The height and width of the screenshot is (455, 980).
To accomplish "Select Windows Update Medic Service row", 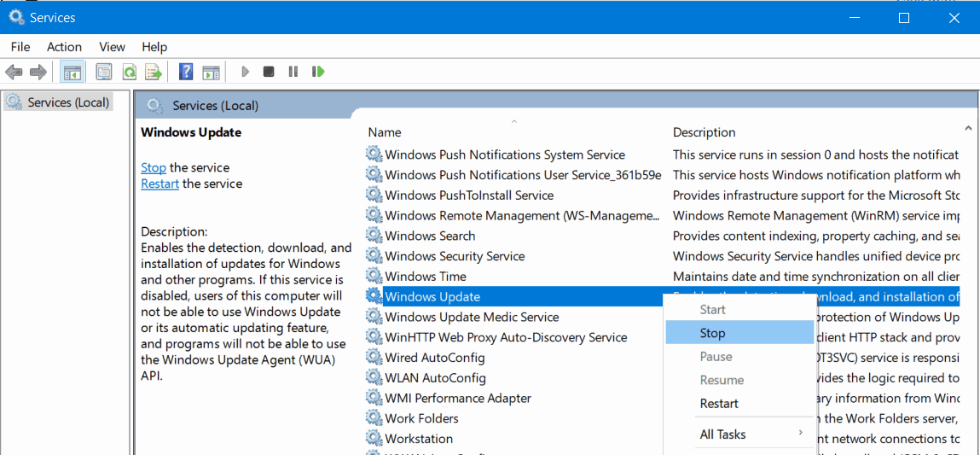I will (x=472, y=317).
